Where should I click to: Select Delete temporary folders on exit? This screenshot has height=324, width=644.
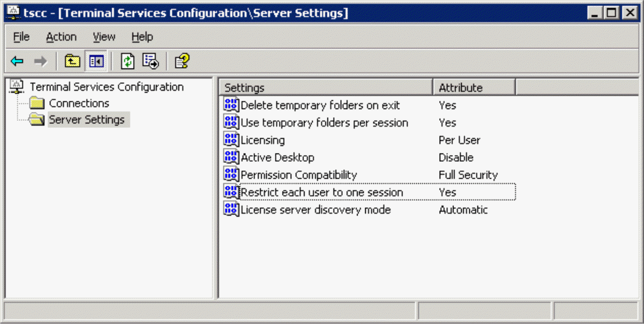320,105
